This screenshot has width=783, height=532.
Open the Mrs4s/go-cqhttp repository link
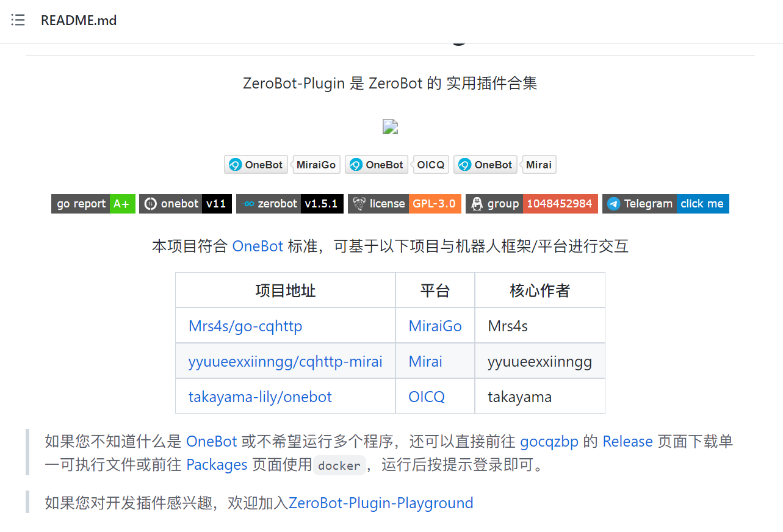tap(245, 326)
